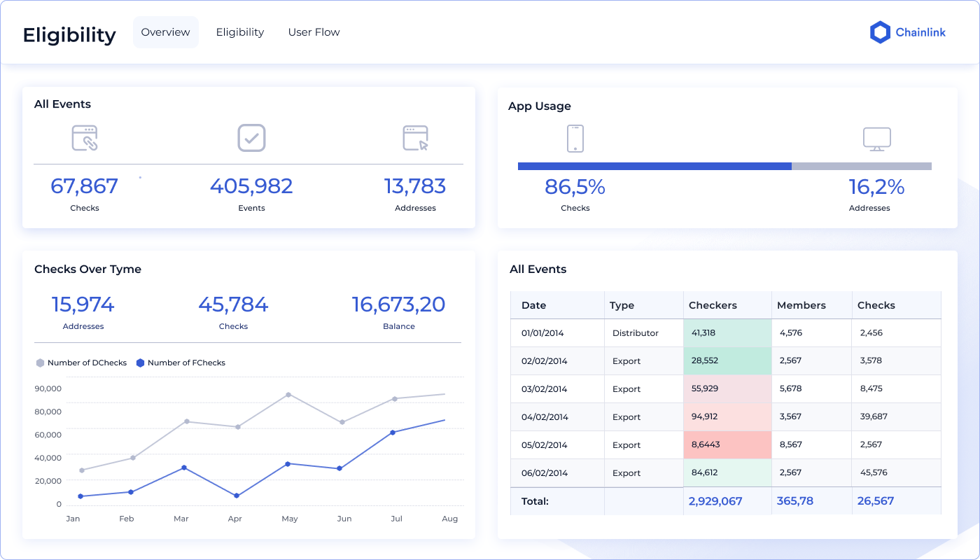The width and height of the screenshot is (980, 560).
Task: Click the browser cursor icon above Addresses
Action: (x=416, y=138)
